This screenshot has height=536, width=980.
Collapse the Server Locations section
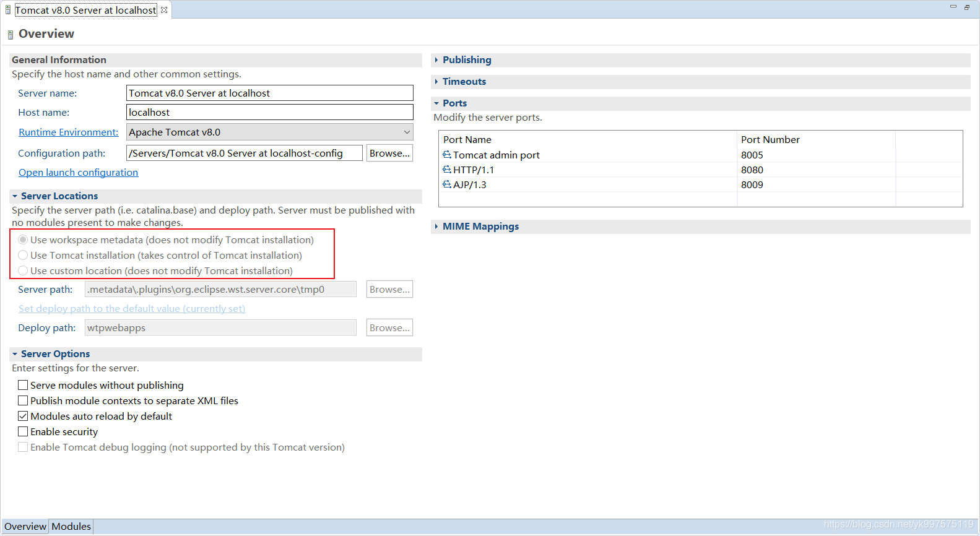[x=15, y=196]
